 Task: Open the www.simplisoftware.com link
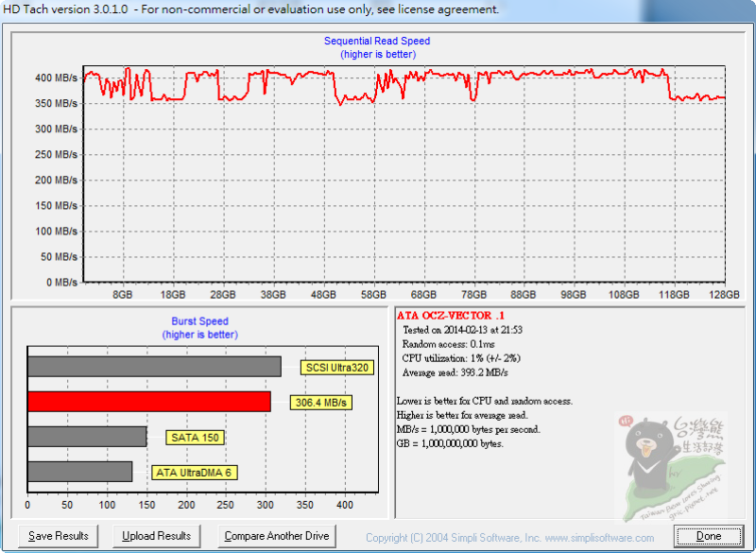599,538
